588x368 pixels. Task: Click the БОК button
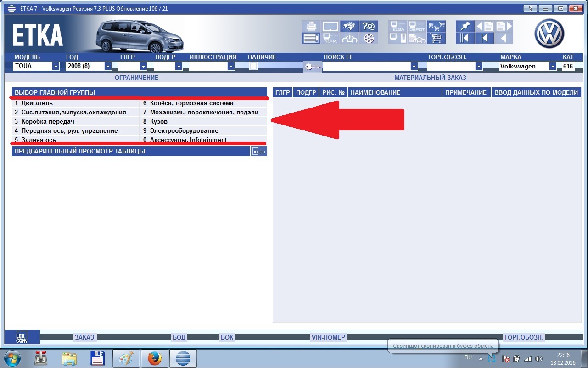pyautogui.click(x=227, y=337)
